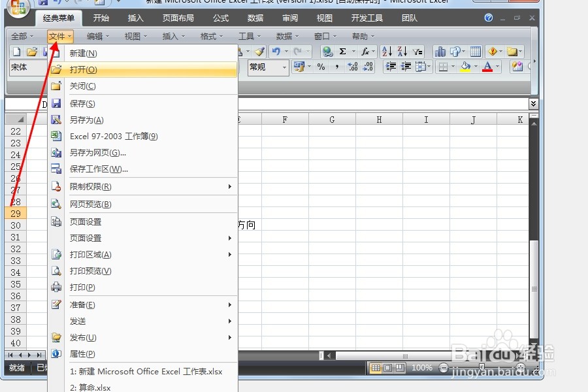The image size is (588, 392).
Task: Click the New document toolbar icon
Action: (17, 52)
